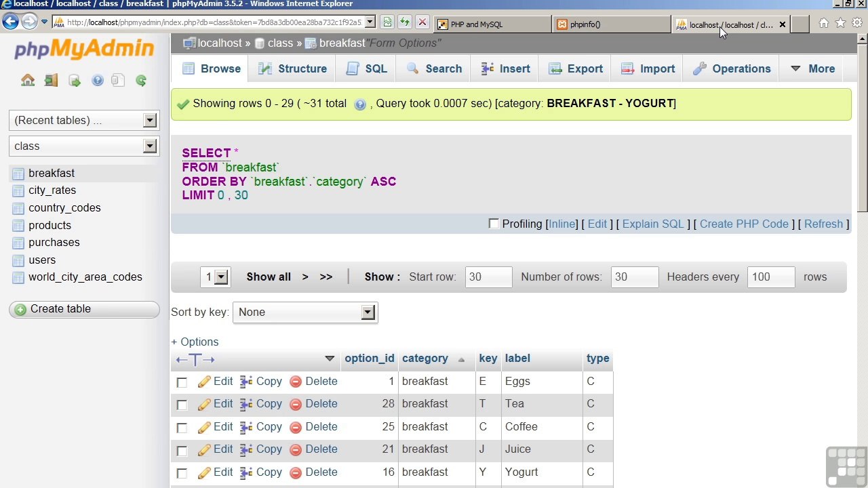Open the Export tab
This screenshot has height=488, width=868.
575,68
